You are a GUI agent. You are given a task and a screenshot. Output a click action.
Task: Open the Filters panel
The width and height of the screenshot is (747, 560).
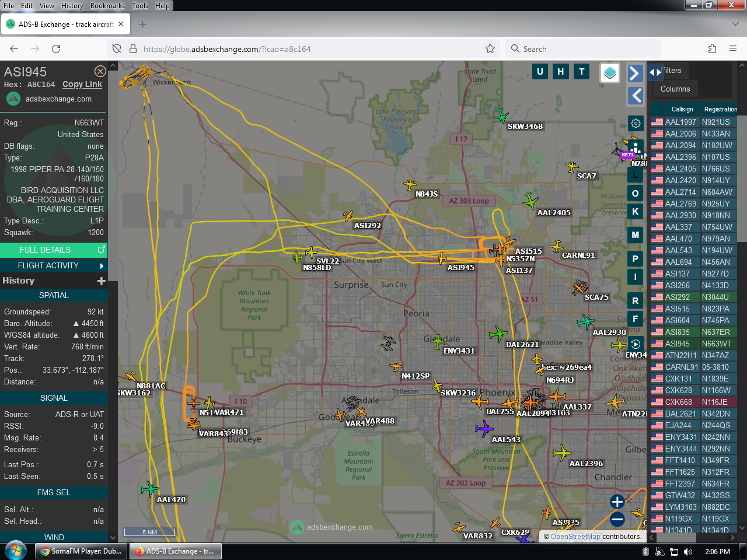671,71
